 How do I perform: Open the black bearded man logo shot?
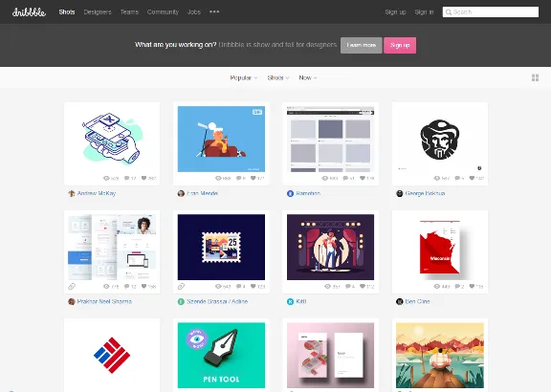point(440,139)
